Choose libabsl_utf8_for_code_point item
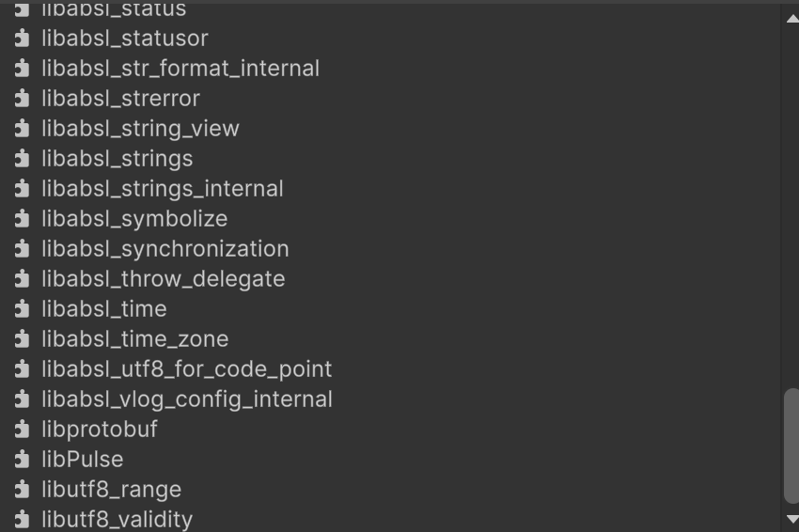 (x=186, y=369)
